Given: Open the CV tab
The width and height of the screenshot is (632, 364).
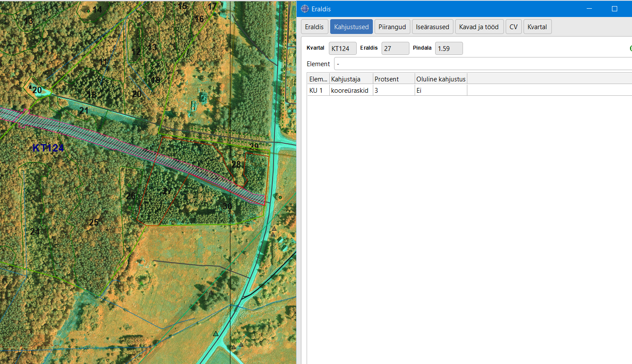Looking at the screenshot, I should coord(513,27).
